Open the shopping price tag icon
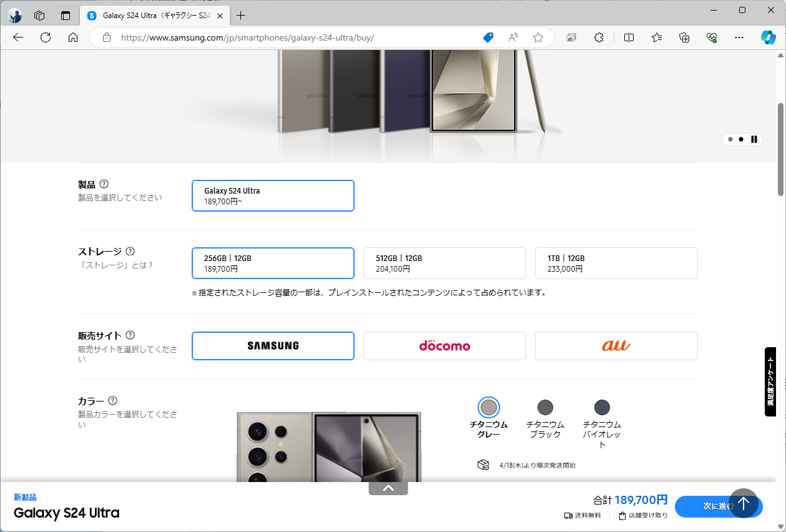The image size is (786, 532). (488, 37)
